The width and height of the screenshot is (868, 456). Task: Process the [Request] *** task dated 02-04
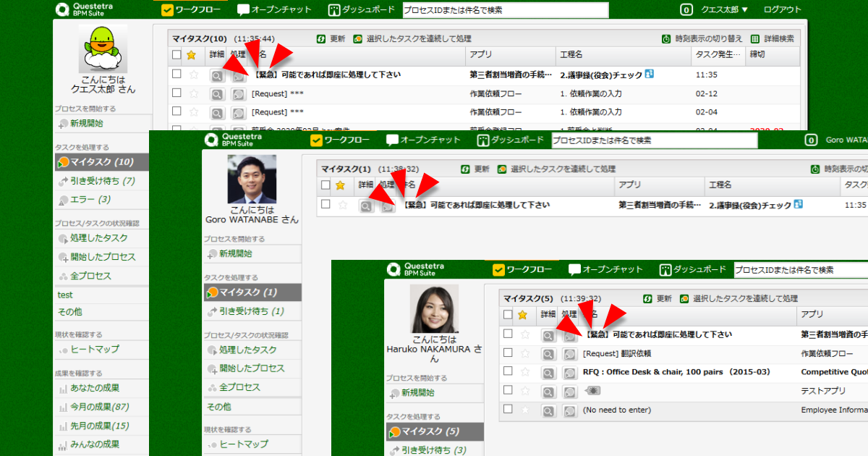[x=238, y=113]
